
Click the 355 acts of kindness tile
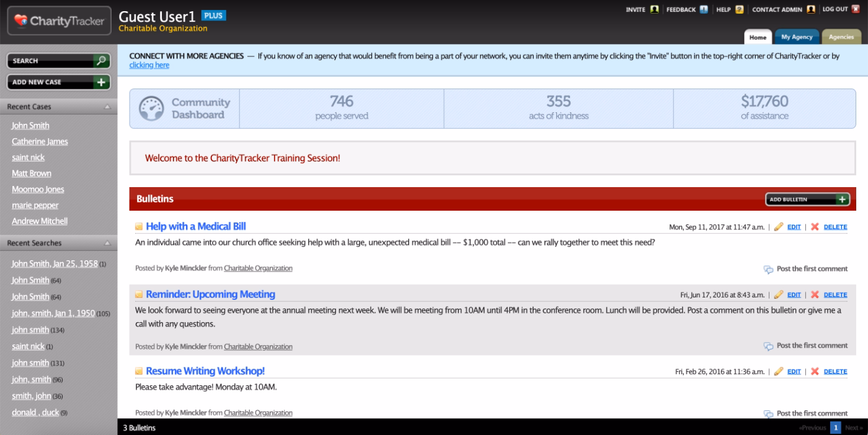coord(559,108)
